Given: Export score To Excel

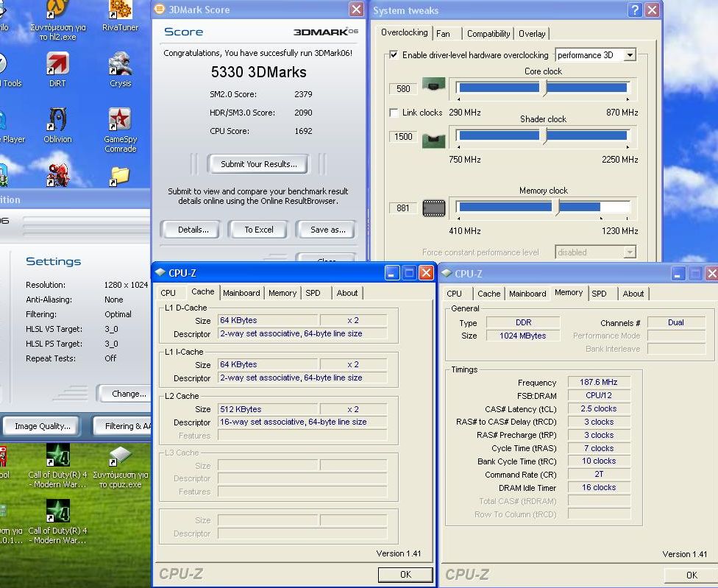Looking at the screenshot, I should point(259,230).
